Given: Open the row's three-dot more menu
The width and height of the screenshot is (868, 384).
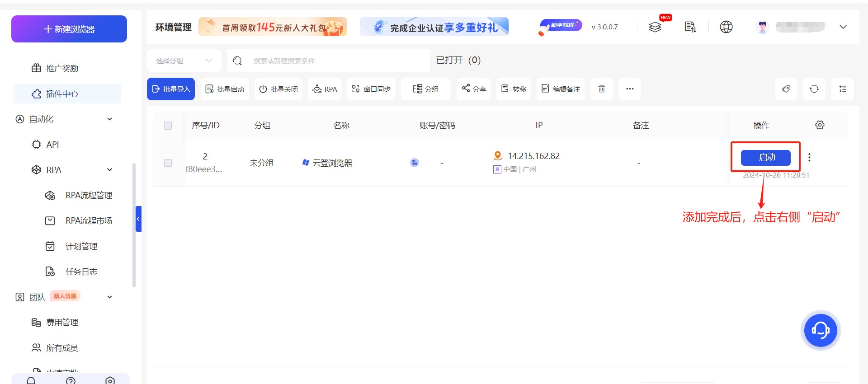Looking at the screenshot, I should pyautogui.click(x=809, y=157).
